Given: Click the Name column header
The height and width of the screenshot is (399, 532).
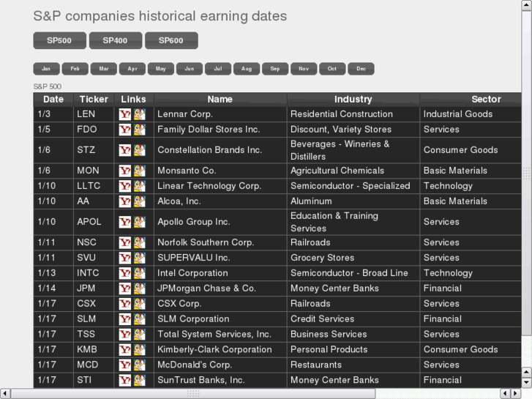Looking at the screenshot, I should [220, 99].
